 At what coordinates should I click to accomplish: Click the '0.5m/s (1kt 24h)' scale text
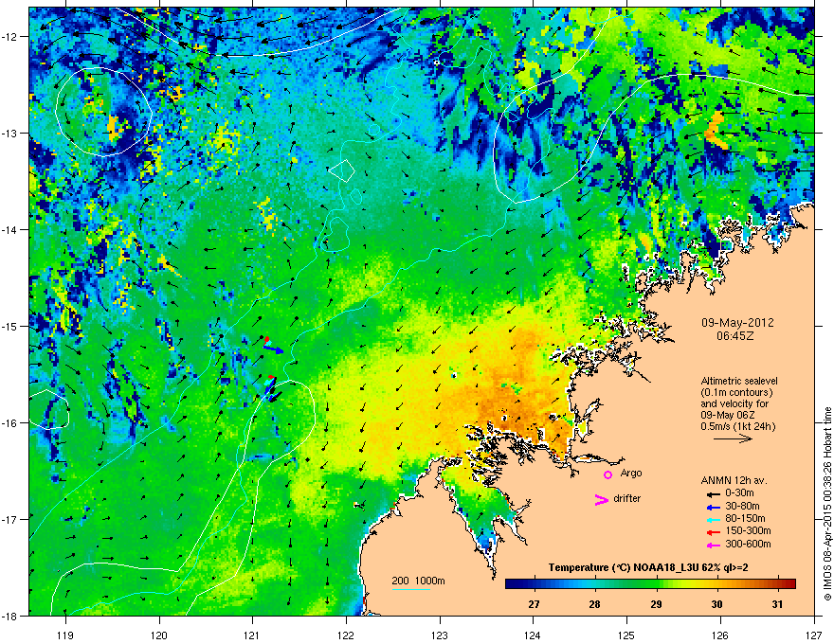point(737,426)
